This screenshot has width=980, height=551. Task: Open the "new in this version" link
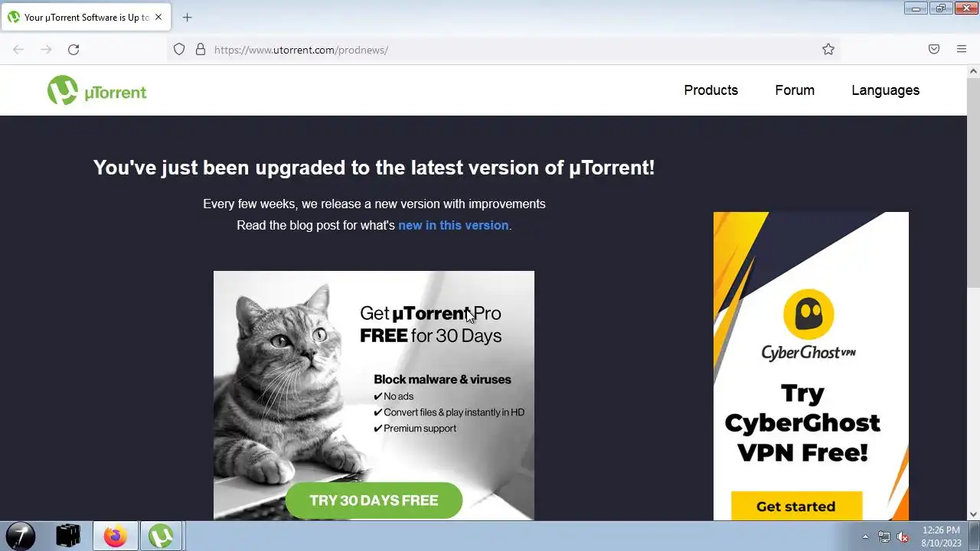click(x=453, y=225)
